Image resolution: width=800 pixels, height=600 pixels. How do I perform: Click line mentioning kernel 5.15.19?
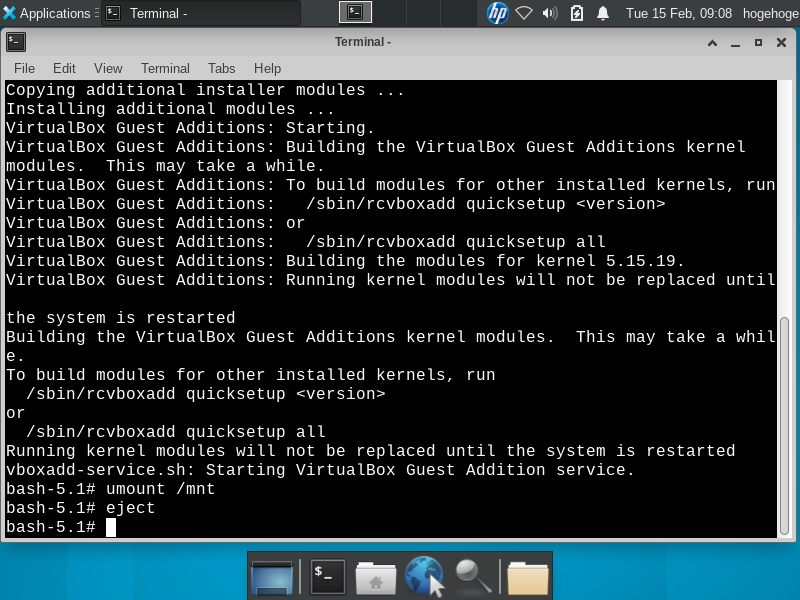coord(345,261)
